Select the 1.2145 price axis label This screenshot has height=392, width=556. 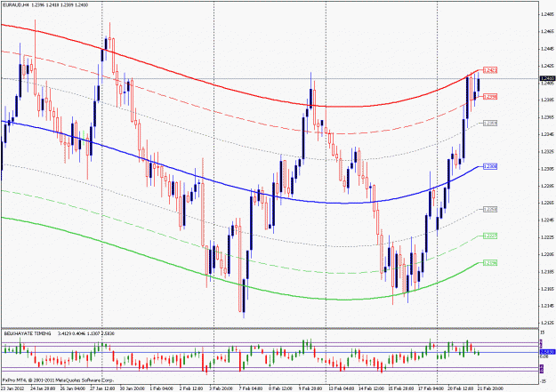pos(548,306)
